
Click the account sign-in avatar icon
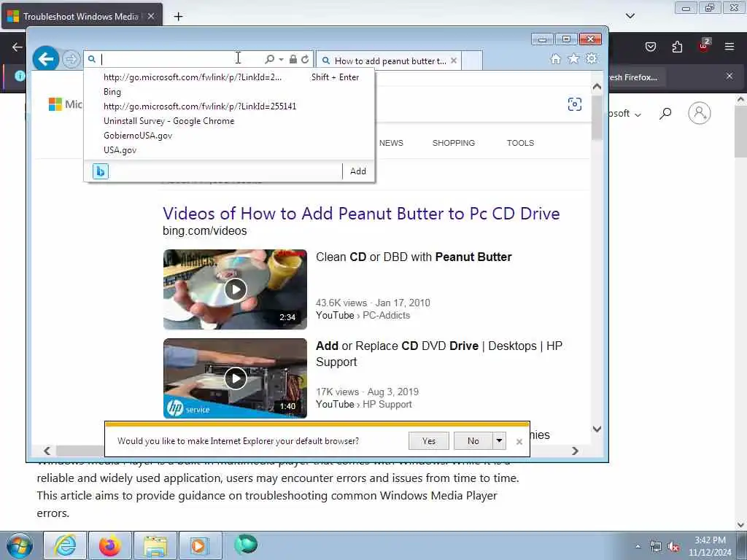[700, 113]
